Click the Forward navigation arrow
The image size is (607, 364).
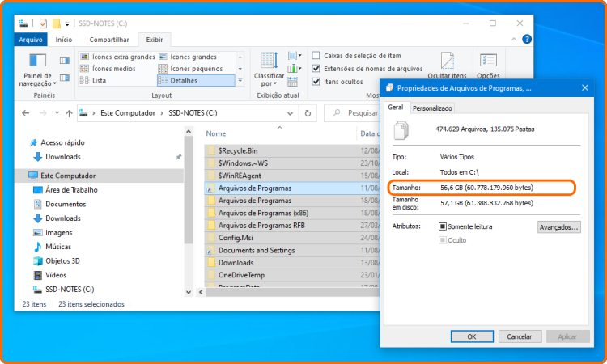click(43, 113)
